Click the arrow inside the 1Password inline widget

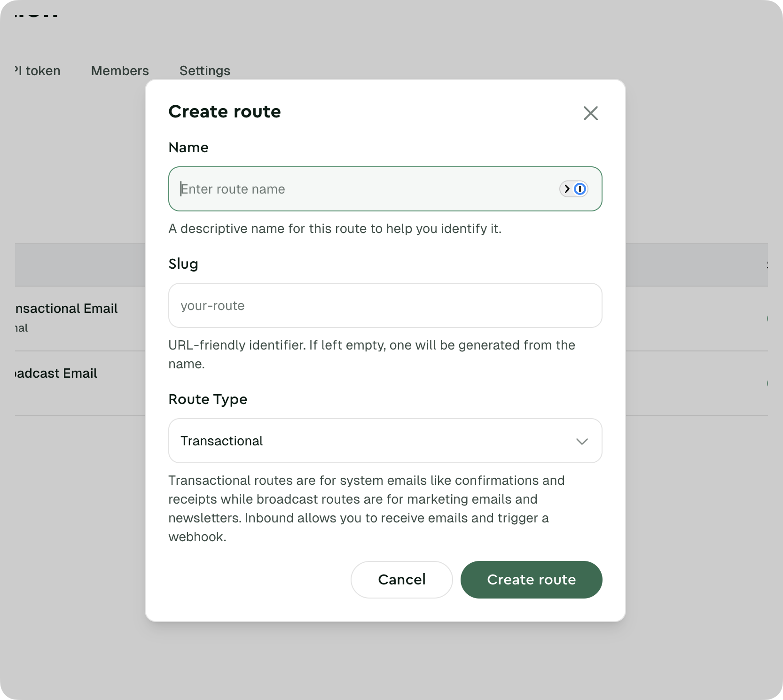[x=567, y=189]
